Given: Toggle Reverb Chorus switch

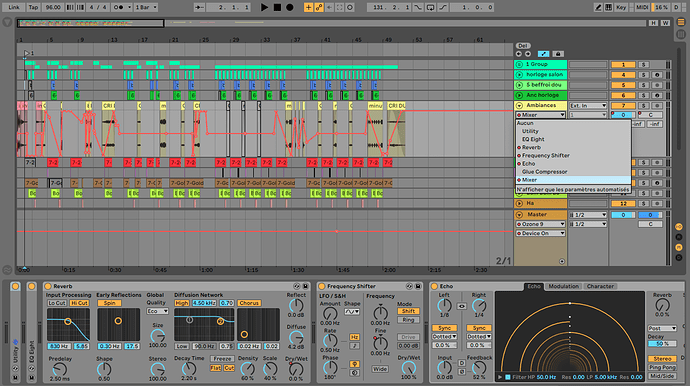Looking at the screenshot, I should tap(249, 303).
